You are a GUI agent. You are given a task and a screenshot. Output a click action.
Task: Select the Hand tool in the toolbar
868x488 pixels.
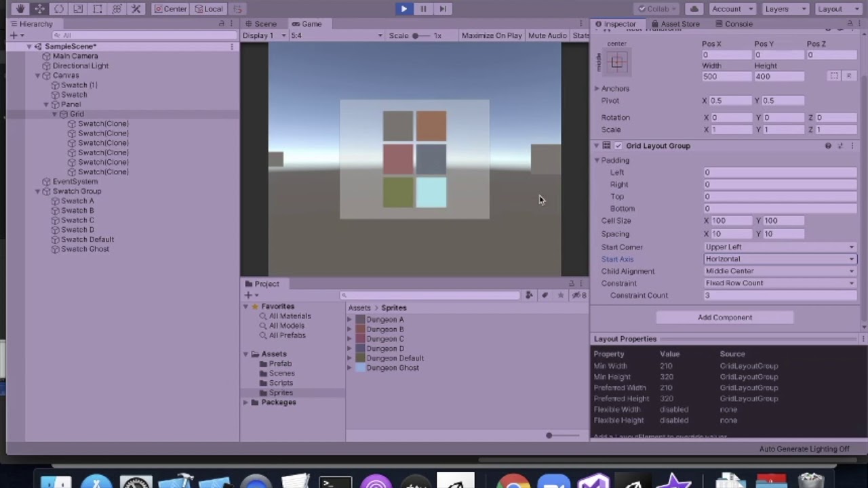tap(20, 9)
